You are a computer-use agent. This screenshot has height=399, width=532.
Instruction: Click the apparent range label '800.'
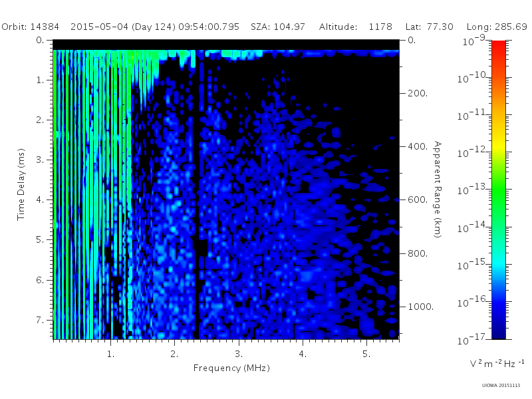coord(418,253)
